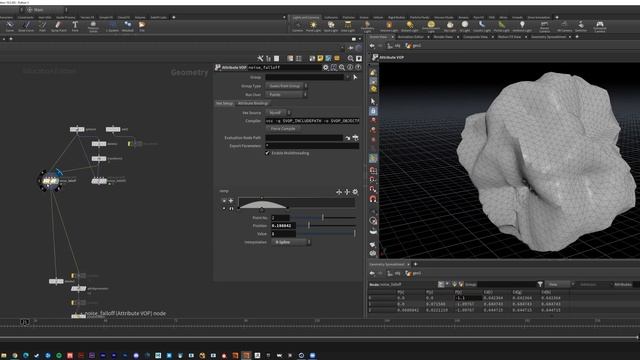Image resolution: width=640 pixels, height=360 pixels.
Task: Select the Gamepad Camera shelf tool
Action: coord(600,27)
